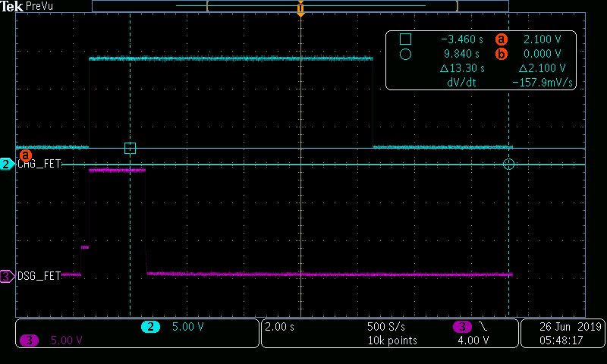Click the falling-edge trigger slope icon
This screenshot has height=364, width=607.
(483, 327)
